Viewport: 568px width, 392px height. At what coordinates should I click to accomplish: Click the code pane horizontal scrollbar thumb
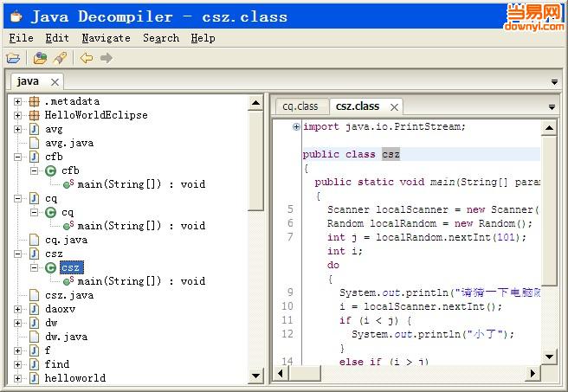click(x=304, y=373)
